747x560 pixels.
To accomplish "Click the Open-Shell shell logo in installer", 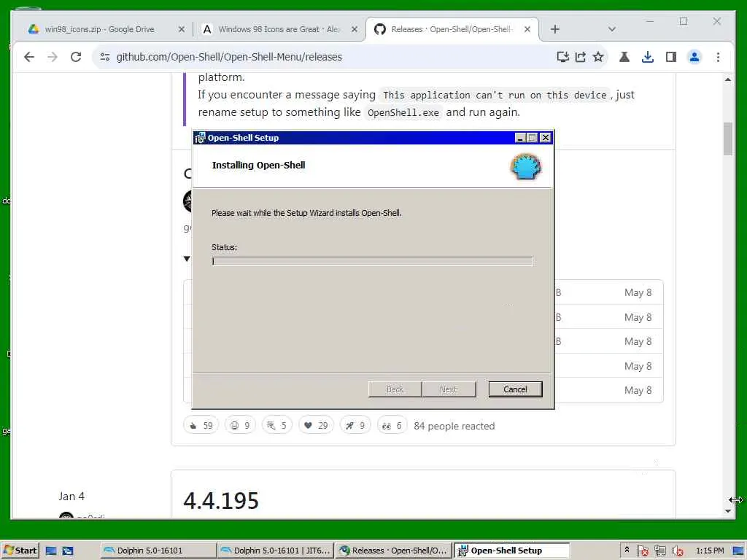I will click(526, 166).
